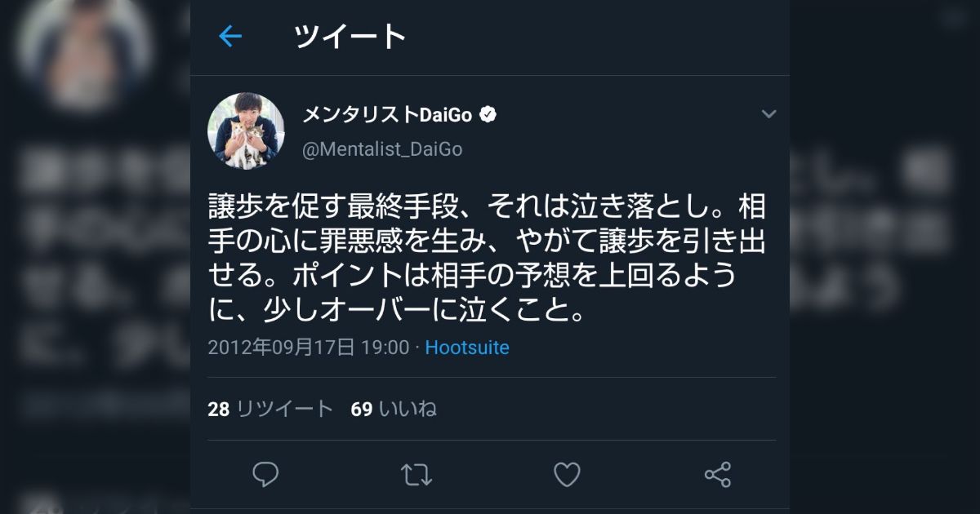Click the tweet timestamp 2012年09月17日 19:00
Viewport: 980px width, 514px height.
tap(310, 347)
